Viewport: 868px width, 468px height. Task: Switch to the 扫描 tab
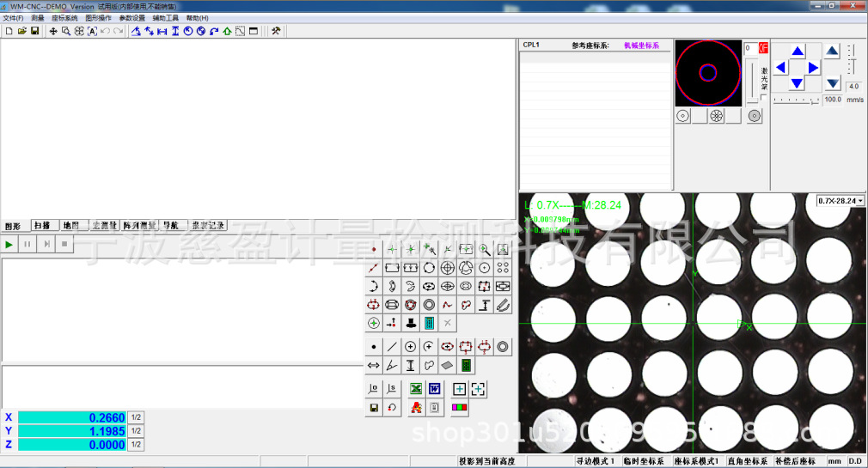pyautogui.click(x=41, y=226)
